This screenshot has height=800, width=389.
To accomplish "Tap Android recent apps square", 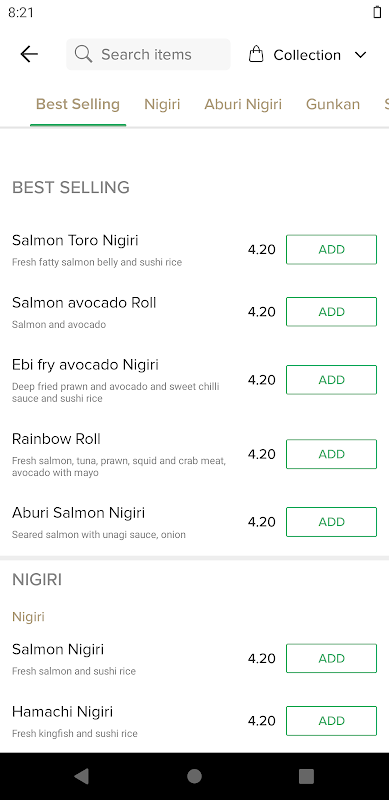I will click(306, 776).
